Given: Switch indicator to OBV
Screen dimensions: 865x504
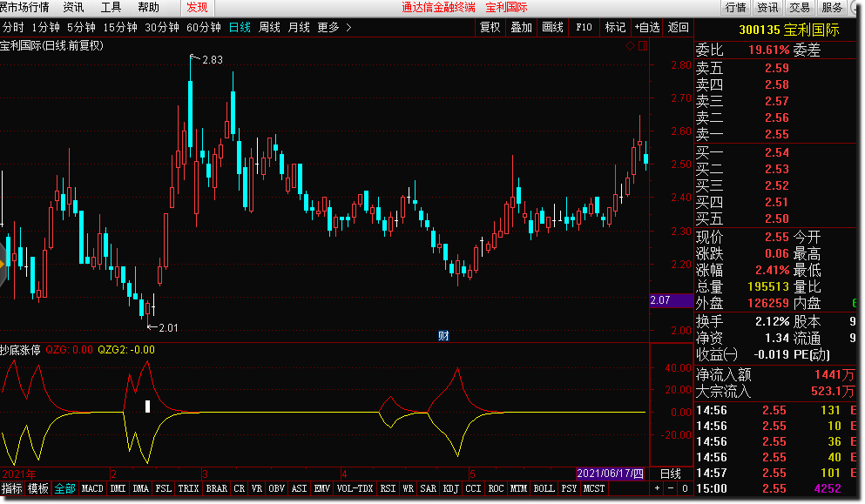Looking at the screenshot, I should (277, 488).
